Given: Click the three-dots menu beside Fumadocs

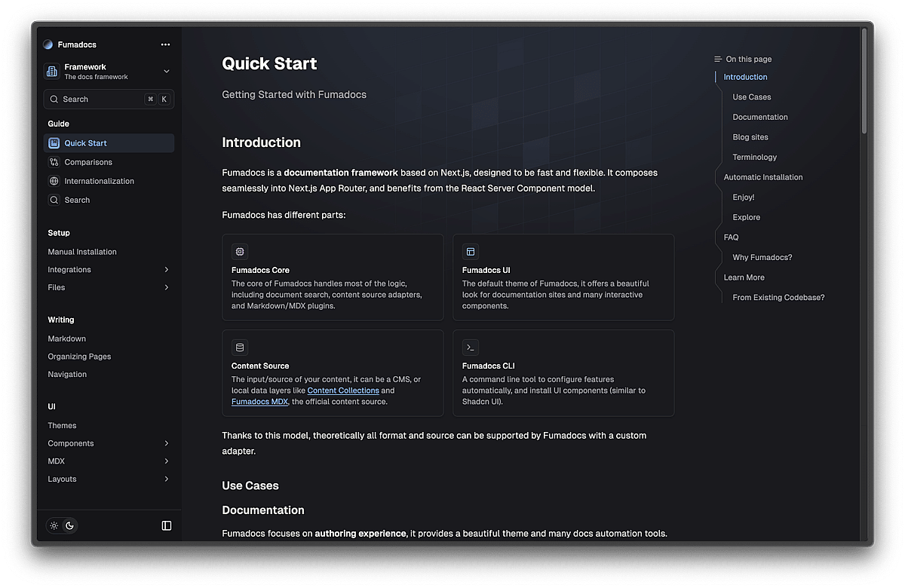Looking at the screenshot, I should click(x=165, y=44).
